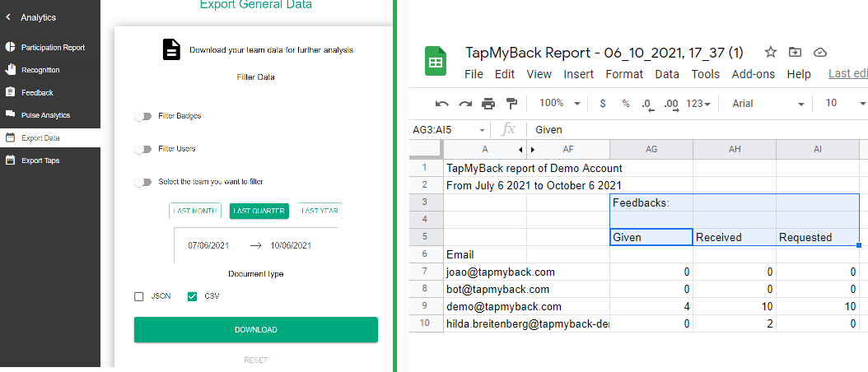This screenshot has height=372, width=868.
Task: Open the Tools menu
Action: point(706,74)
